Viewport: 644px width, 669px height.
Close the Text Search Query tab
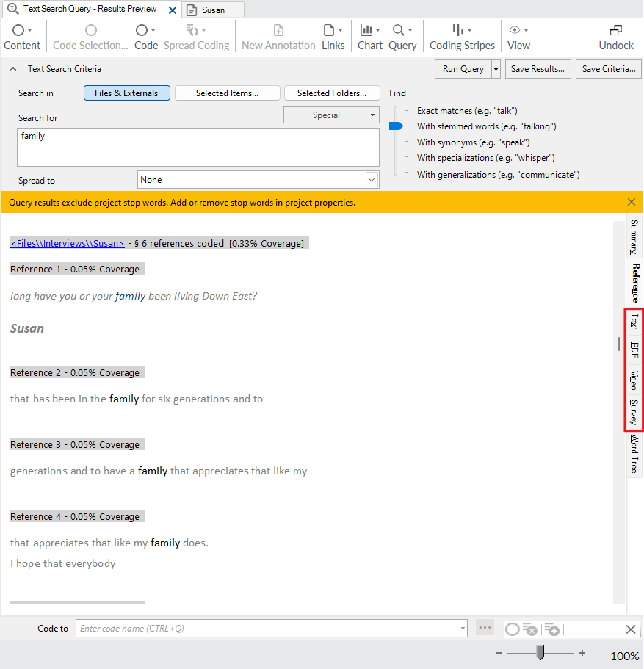[x=173, y=10]
